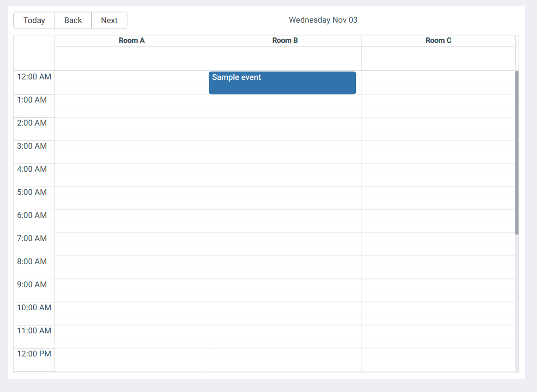This screenshot has height=392, width=537.
Task: Select the Room C column header
Action: tap(438, 40)
